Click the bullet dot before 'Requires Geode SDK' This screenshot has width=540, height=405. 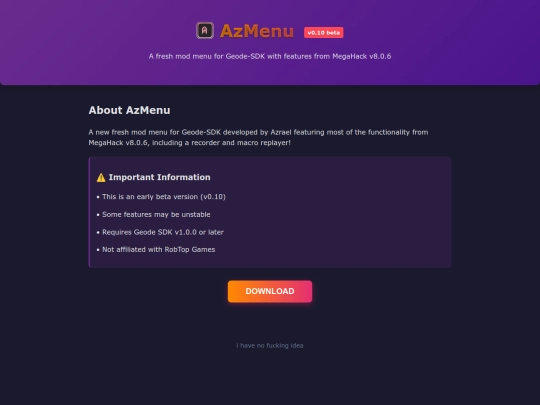98,232
